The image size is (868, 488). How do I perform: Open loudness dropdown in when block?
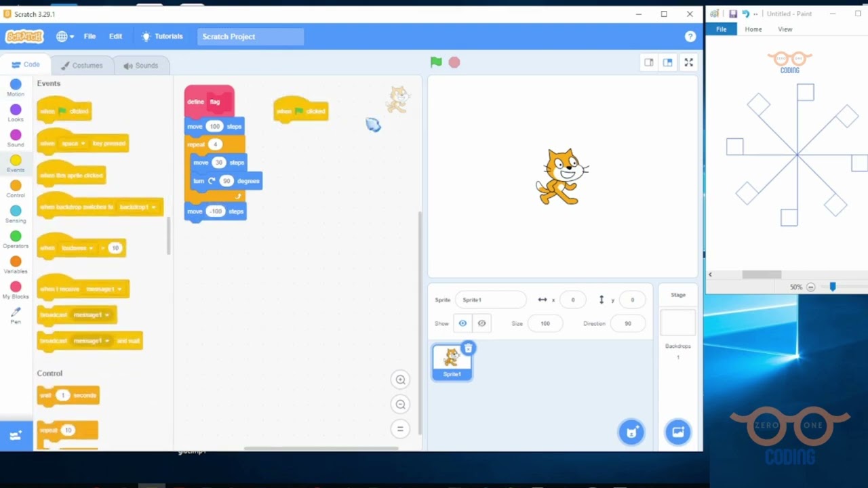point(77,248)
